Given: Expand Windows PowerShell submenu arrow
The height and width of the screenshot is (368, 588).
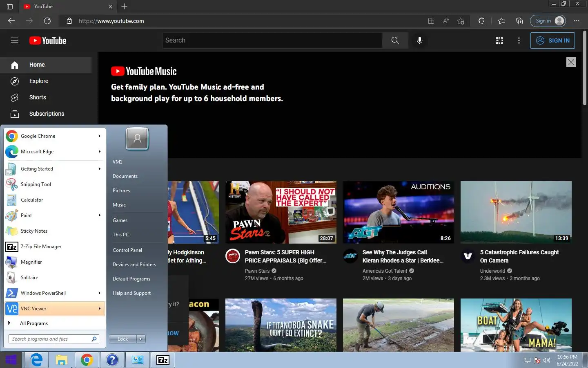Looking at the screenshot, I should 99,293.
